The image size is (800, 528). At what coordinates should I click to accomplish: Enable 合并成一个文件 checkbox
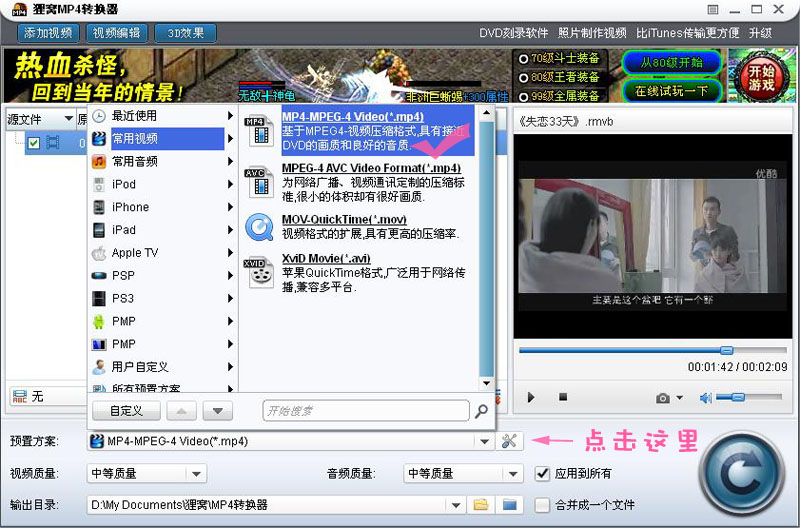tap(542, 506)
